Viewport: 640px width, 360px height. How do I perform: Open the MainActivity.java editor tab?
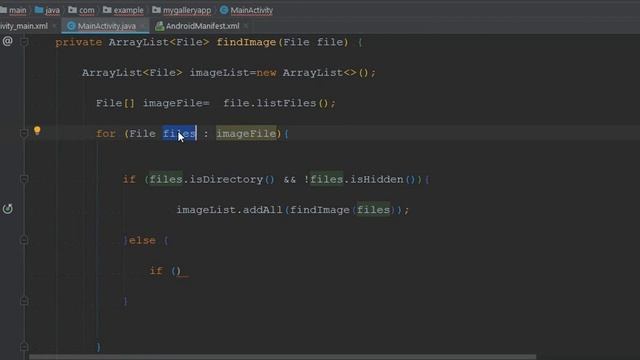coord(107,26)
